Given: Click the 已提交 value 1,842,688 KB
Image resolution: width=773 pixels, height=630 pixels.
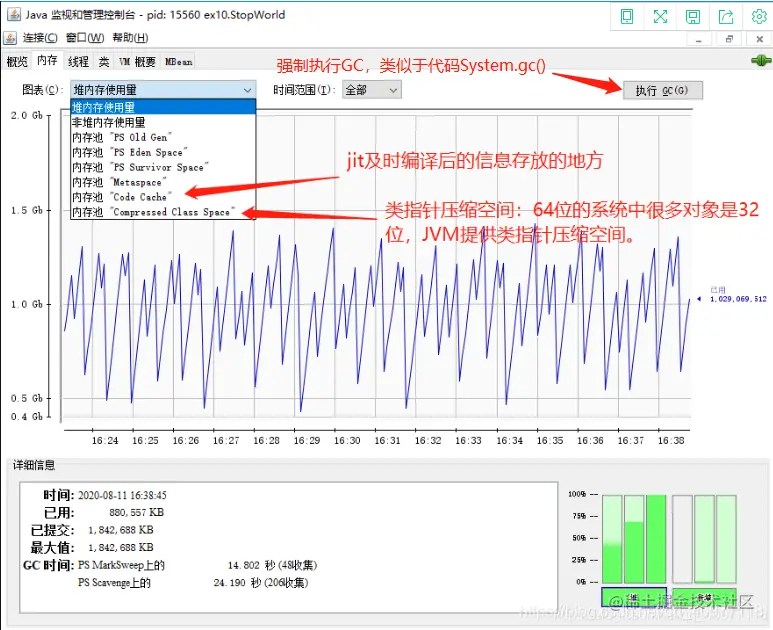Looking at the screenshot, I should click(x=121, y=530).
